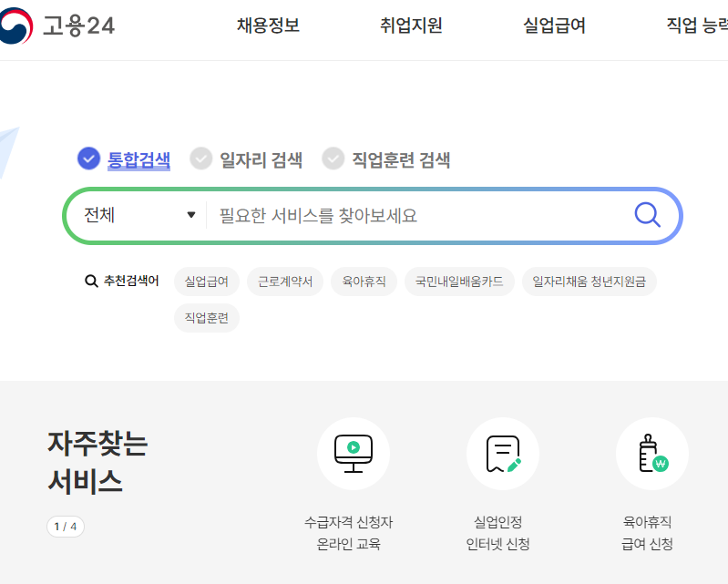Click the 고용24 logo emblem
This screenshot has width=728, height=584.
click(x=15, y=26)
